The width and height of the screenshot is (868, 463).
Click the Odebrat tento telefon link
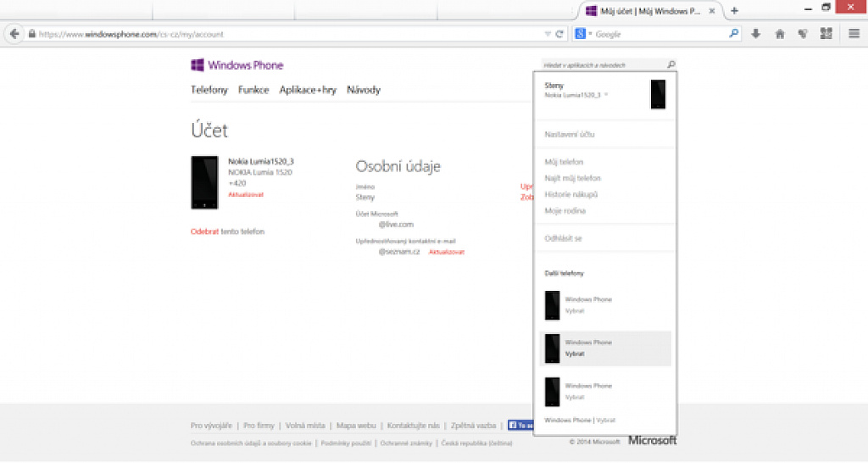click(x=227, y=231)
